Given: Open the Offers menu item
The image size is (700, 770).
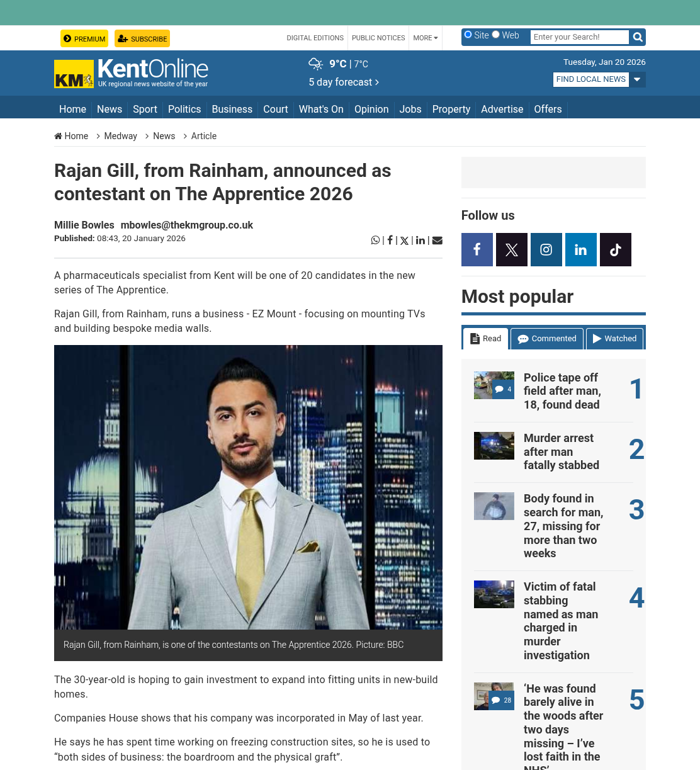Looking at the screenshot, I should click(x=548, y=109).
